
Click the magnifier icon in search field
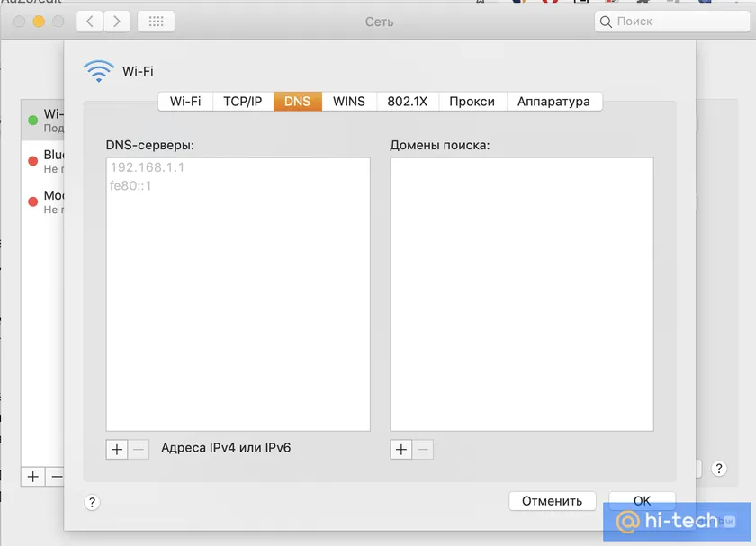pos(606,22)
